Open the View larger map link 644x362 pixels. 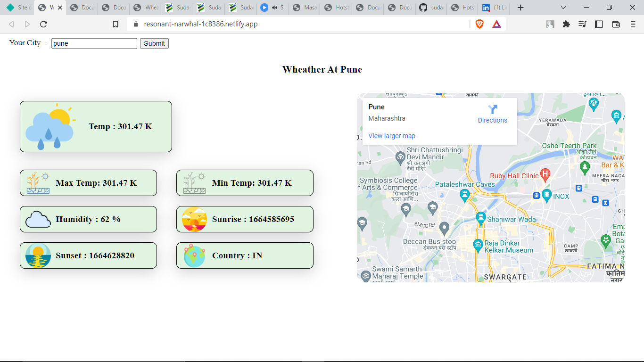392,136
